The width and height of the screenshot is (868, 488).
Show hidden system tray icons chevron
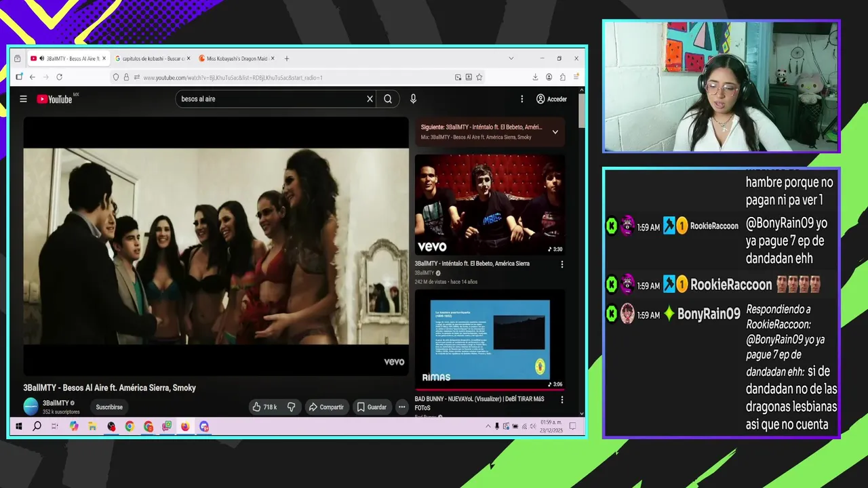tap(488, 426)
